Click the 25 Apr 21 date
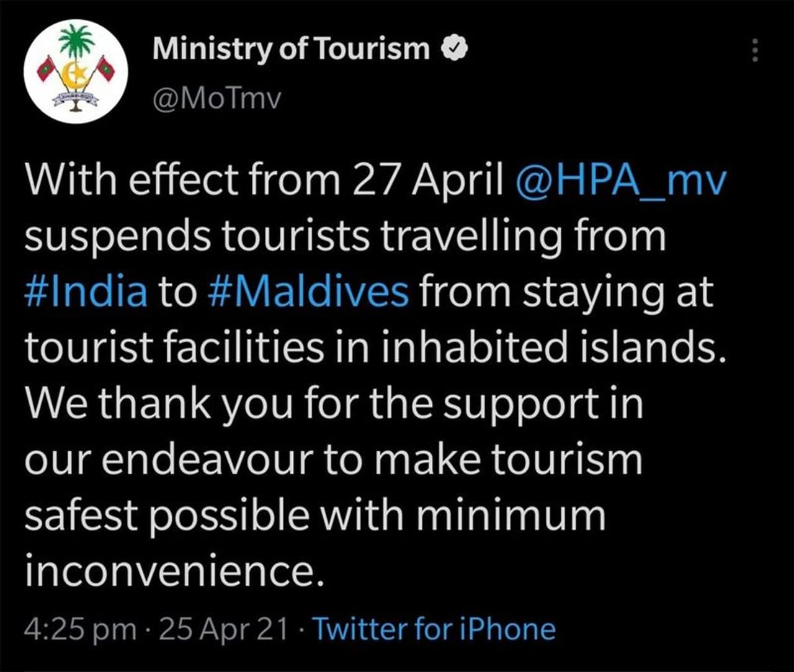Screen dimensions: 794x672 pyautogui.click(x=224, y=629)
